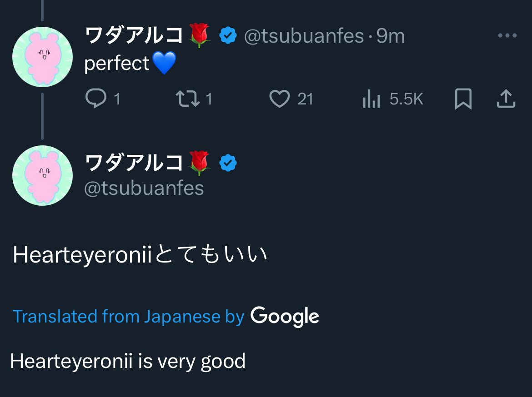The image size is (532, 397).
Task: Click the @tsubuanfes handle below the lower name
Action: pos(144,188)
